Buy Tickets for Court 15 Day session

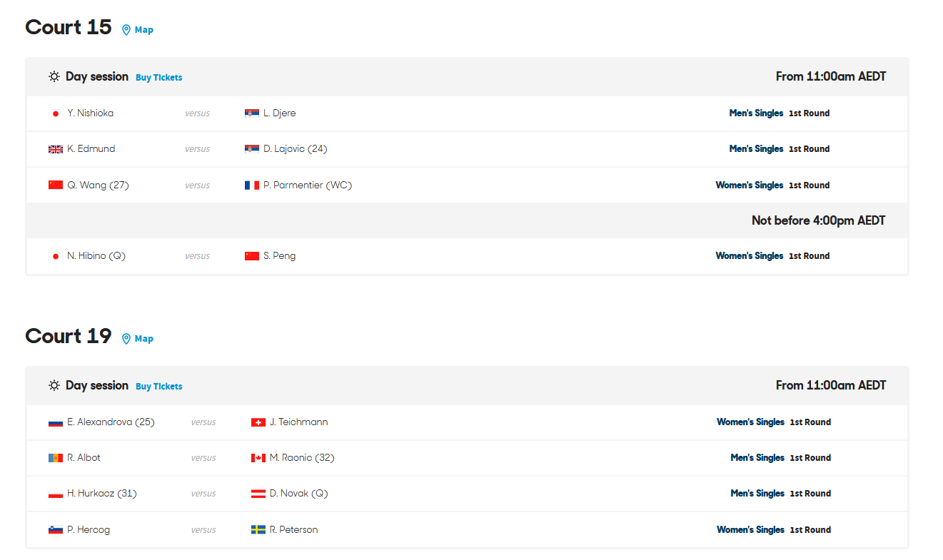tap(159, 78)
